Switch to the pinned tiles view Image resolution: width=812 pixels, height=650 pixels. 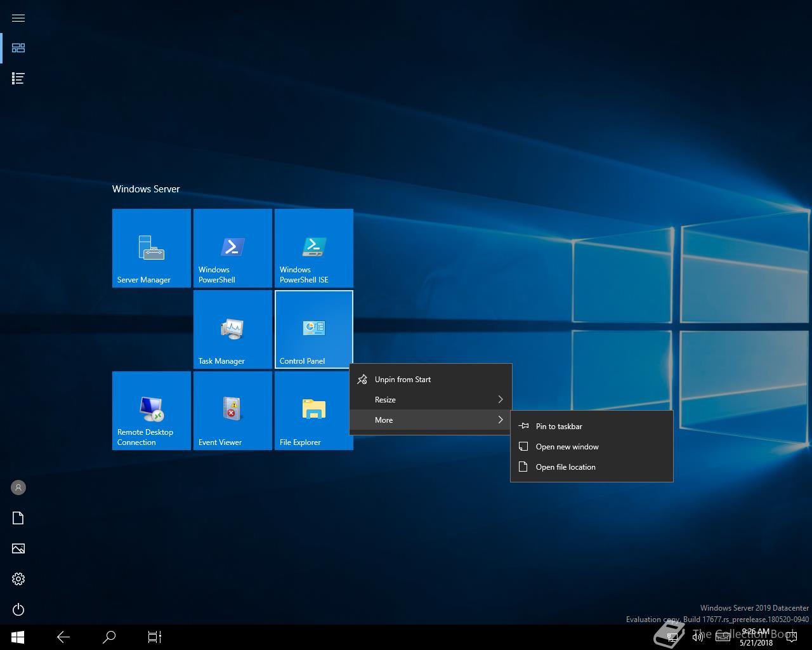tap(18, 48)
